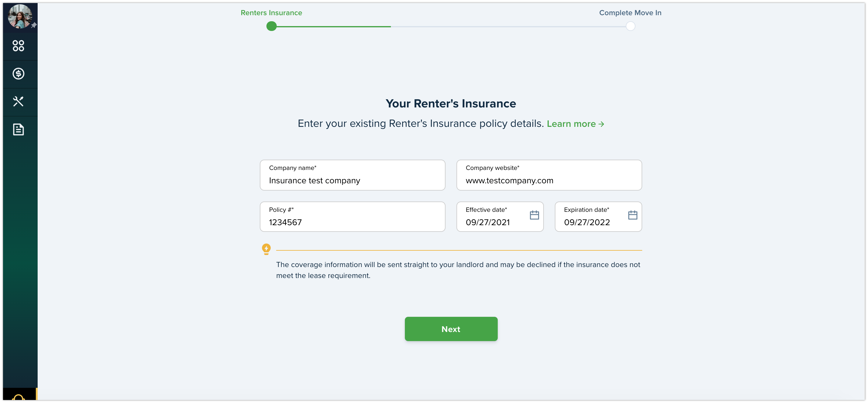This screenshot has width=868, height=403.
Task: Focus the Company website field
Action: [x=549, y=175]
